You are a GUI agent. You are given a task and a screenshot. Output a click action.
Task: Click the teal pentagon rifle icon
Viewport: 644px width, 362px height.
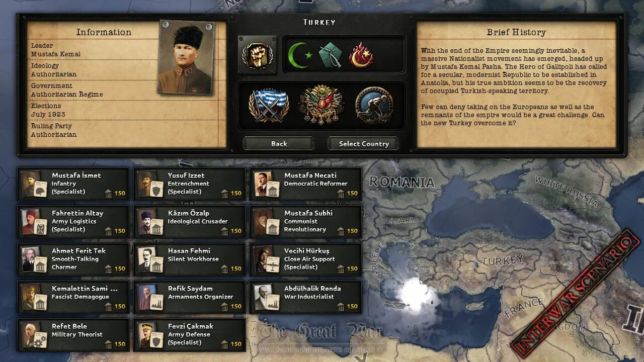(331, 55)
